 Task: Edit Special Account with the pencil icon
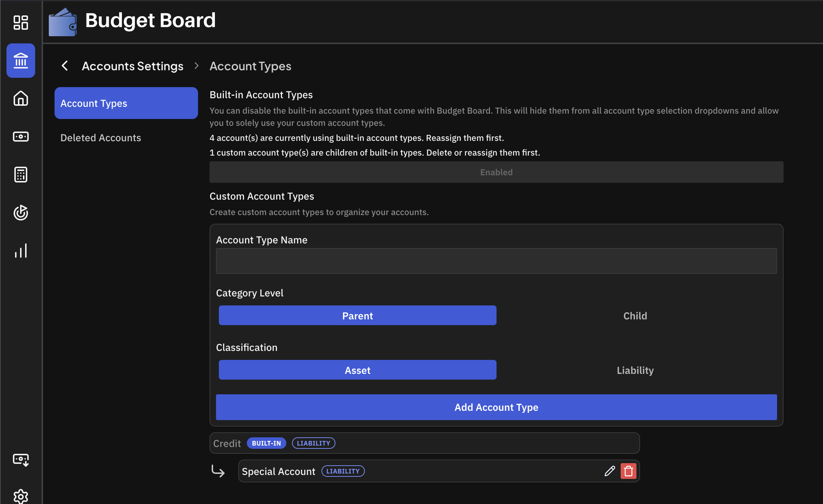(610, 471)
